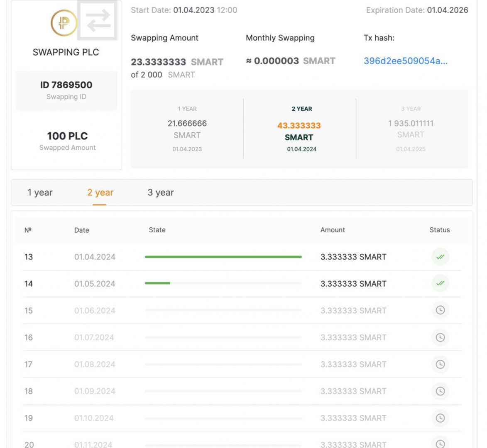The height and width of the screenshot is (448, 487).
Task: Click the pending clock icon for row 18
Action: [x=440, y=391]
